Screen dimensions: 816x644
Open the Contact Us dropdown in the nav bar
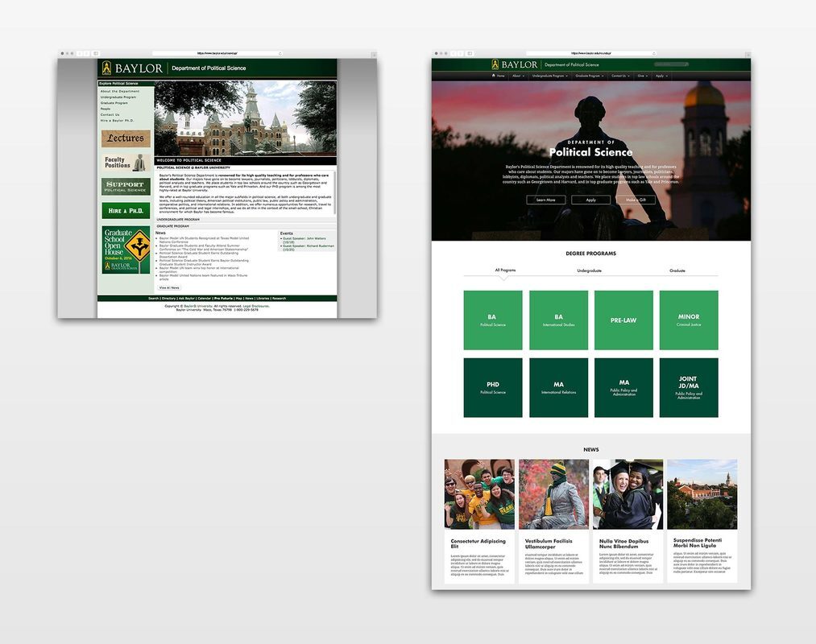pyautogui.click(x=619, y=76)
